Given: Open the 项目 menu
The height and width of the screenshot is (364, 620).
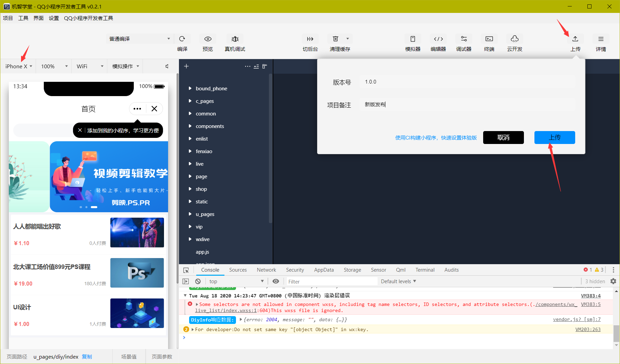Looking at the screenshot, I should [x=8, y=18].
